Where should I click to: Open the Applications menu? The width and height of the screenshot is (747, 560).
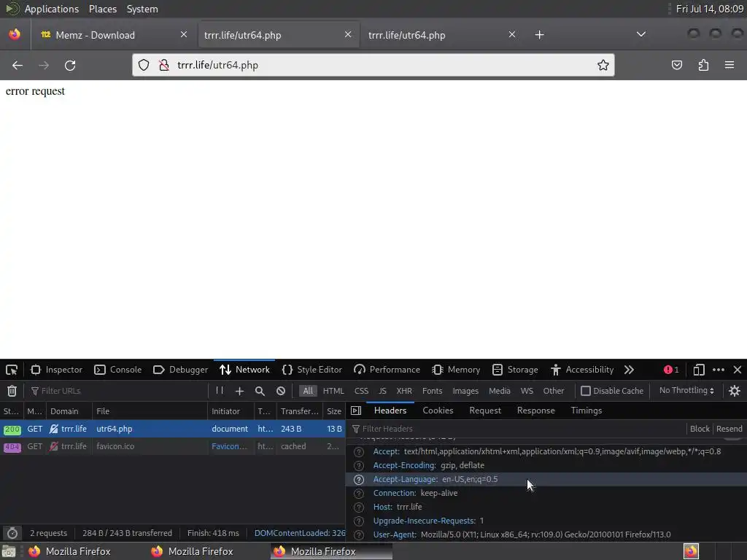point(52,9)
